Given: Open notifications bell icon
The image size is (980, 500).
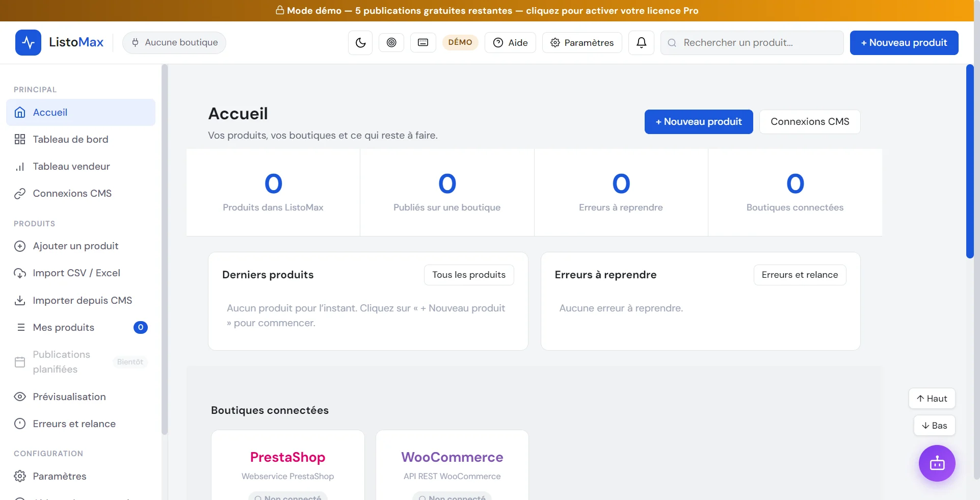Looking at the screenshot, I should click(642, 43).
